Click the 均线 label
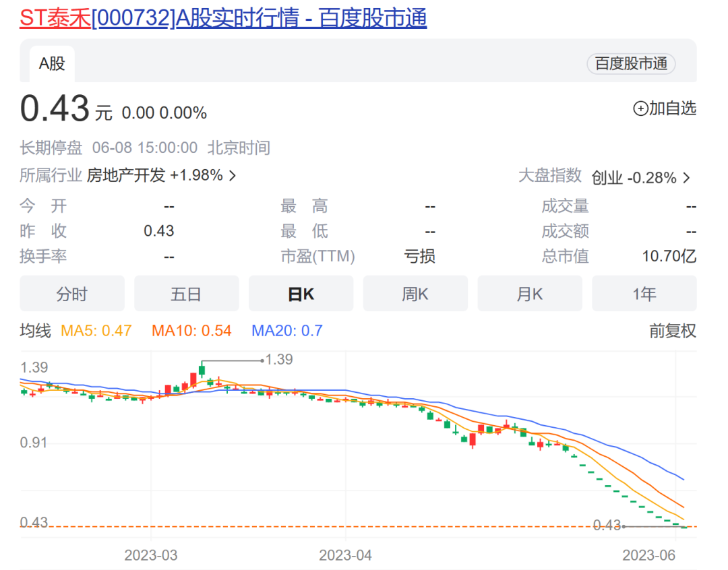The width and height of the screenshot is (728, 570). 35,331
